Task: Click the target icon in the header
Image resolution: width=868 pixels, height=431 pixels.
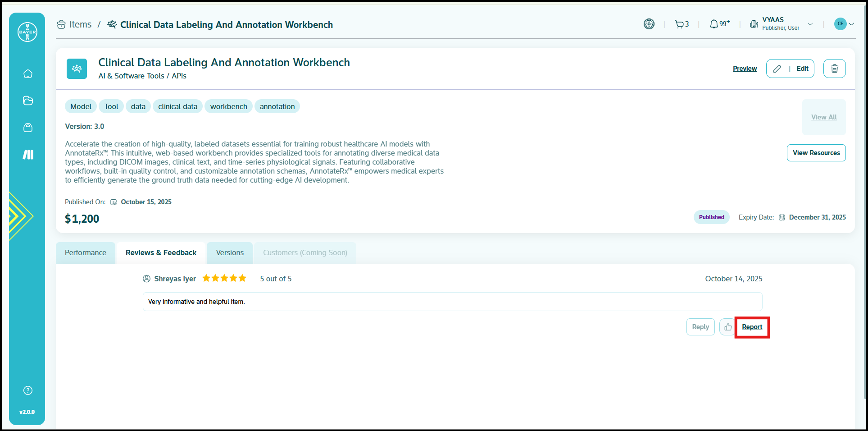Action: [649, 24]
